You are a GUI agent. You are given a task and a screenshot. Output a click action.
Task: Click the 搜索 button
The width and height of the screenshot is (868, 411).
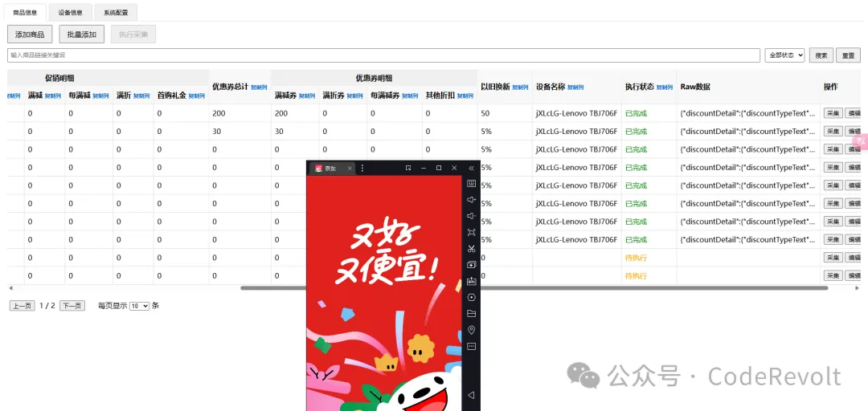tap(821, 55)
